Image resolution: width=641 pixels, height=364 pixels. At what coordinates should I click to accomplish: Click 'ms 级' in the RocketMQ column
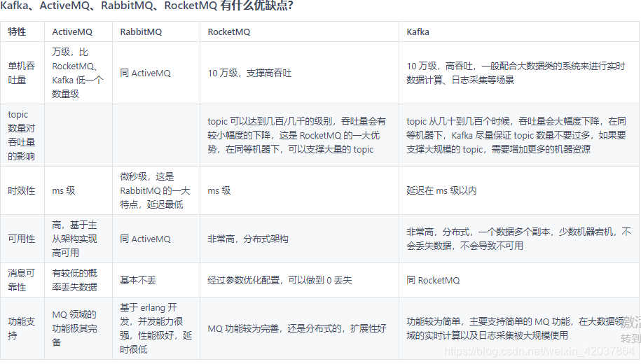tap(299, 190)
